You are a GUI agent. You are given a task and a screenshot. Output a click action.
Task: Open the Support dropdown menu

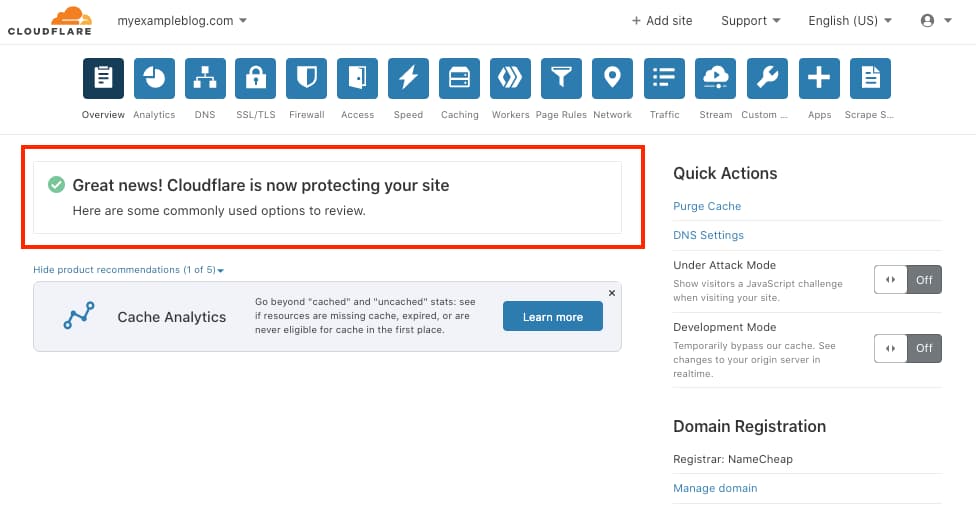pyautogui.click(x=751, y=21)
